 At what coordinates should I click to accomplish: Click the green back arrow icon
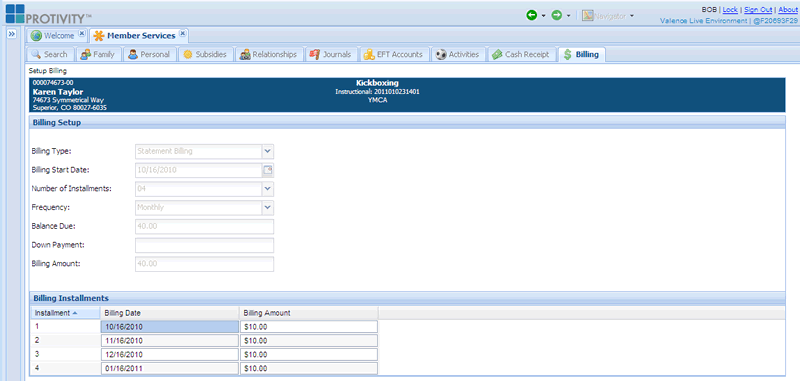pyautogui.click(x=532, y=15)
